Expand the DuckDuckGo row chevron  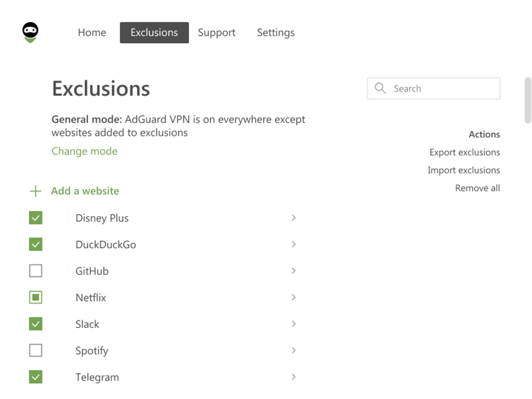tap(294, 244)
